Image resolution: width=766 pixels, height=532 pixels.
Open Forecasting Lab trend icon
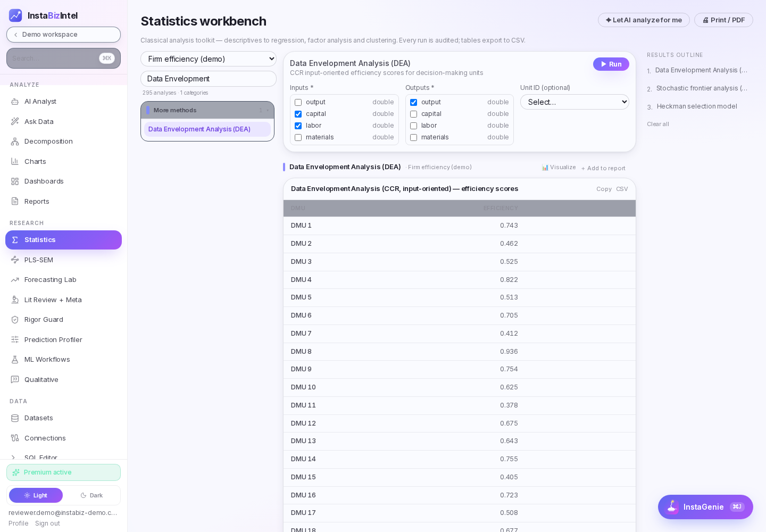15,280
